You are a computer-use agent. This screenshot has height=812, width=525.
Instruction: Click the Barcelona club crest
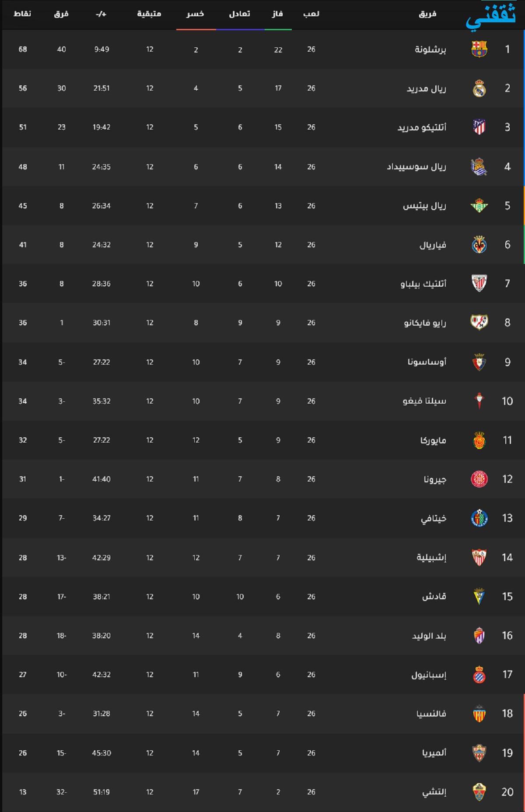[x=479, y=49]
